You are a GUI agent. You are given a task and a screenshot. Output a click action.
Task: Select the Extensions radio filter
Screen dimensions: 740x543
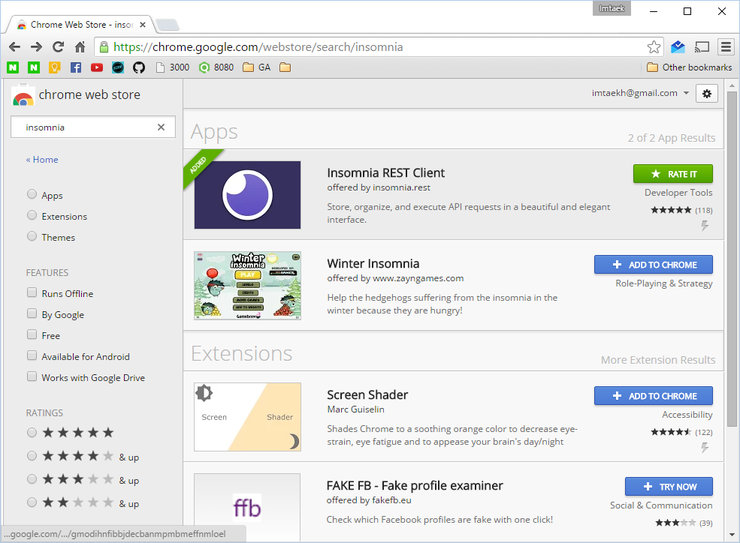pyautogui.click(x=32, y=216)
